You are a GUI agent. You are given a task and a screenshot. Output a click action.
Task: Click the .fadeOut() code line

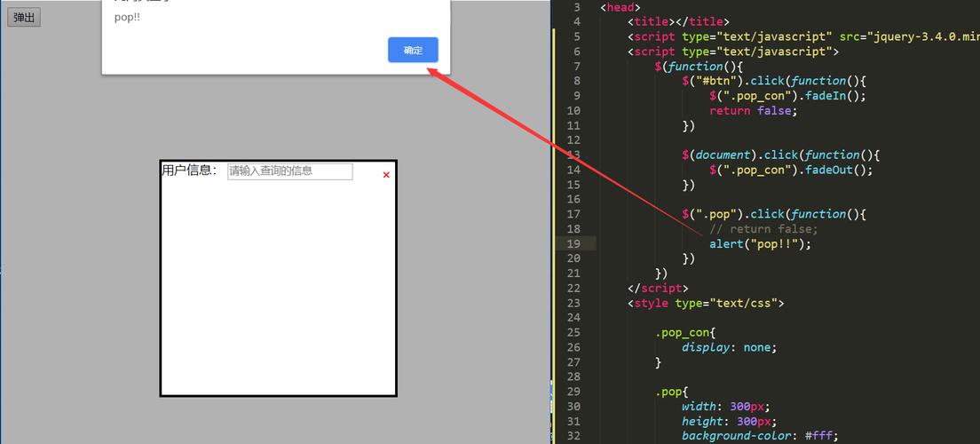coord(791,170)
